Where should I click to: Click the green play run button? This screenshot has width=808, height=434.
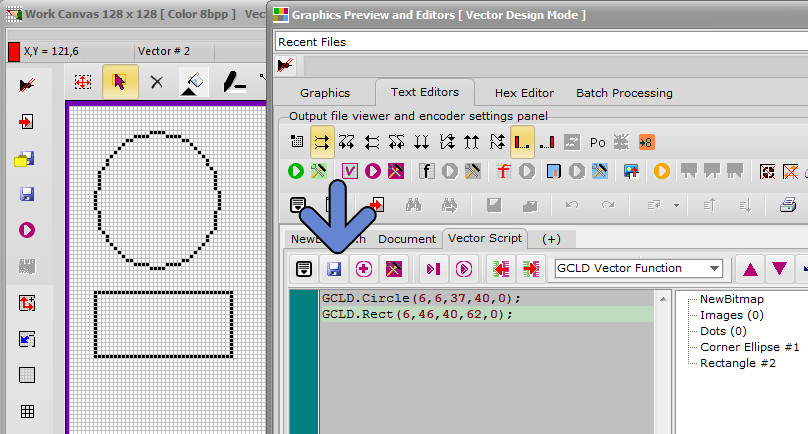click(x=296, y=171)
